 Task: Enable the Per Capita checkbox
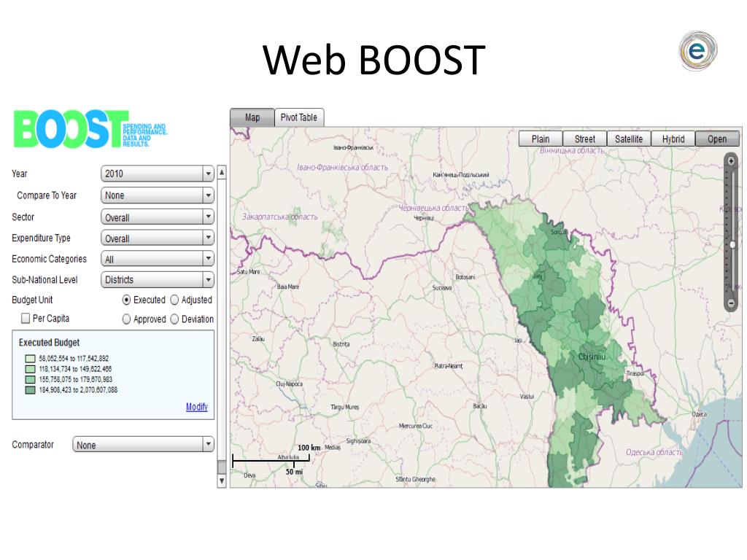[26, 318]
